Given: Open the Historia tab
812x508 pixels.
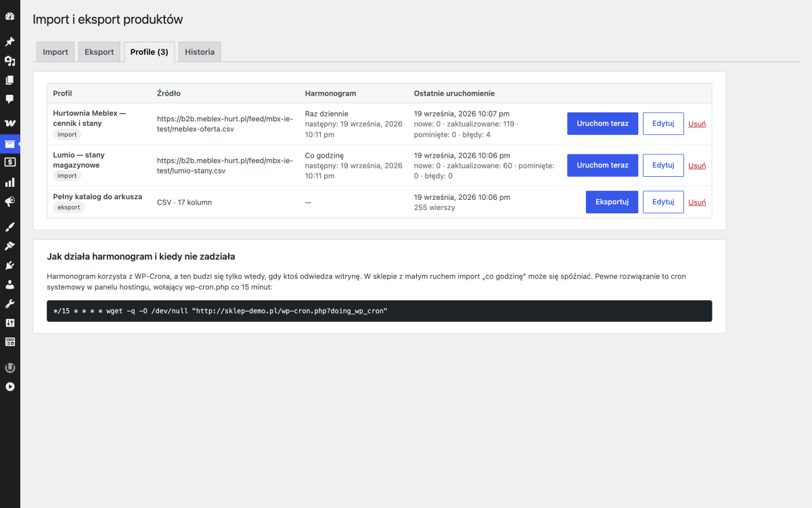Looking at the screenshot, I should click(200, 52).
